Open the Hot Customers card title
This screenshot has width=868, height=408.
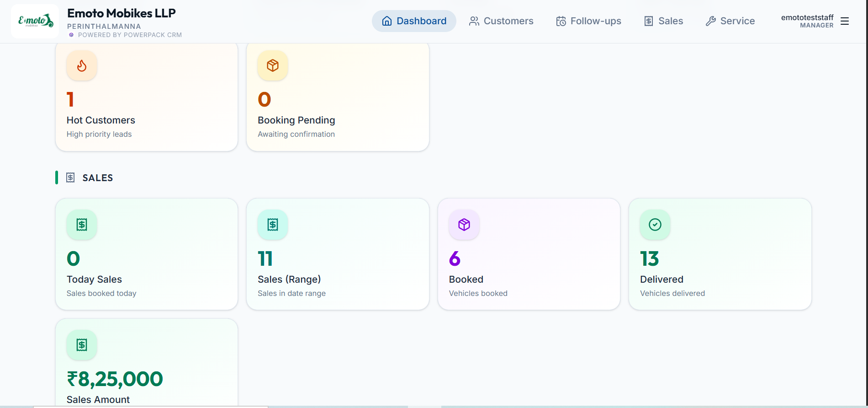click(101, 120)
